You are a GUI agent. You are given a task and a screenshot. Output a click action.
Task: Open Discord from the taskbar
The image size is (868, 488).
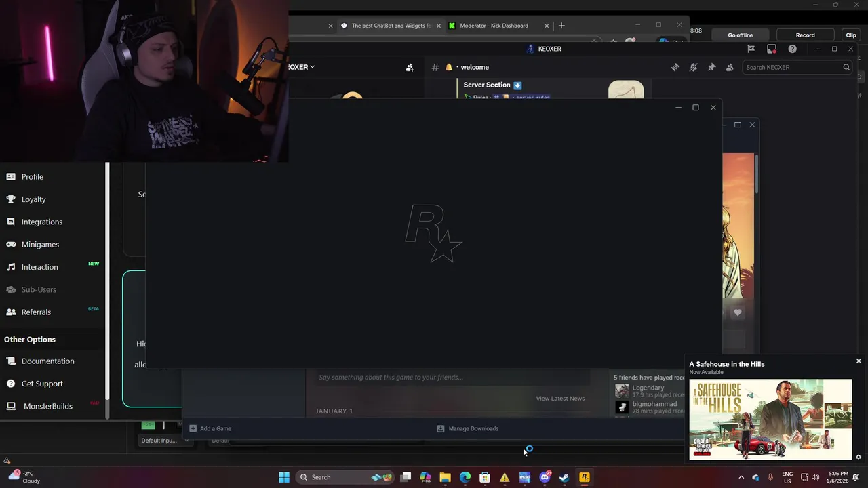(545, 477)
